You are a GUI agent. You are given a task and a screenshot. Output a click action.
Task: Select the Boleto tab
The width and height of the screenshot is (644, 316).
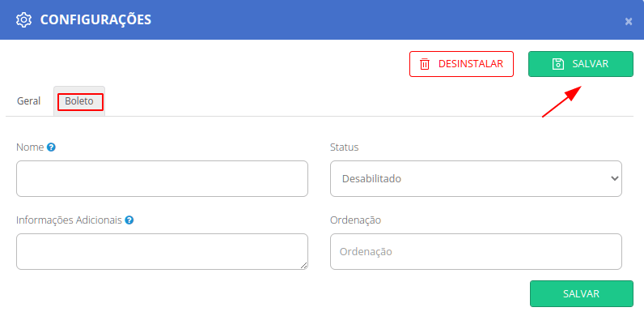[x=79, y=101]
